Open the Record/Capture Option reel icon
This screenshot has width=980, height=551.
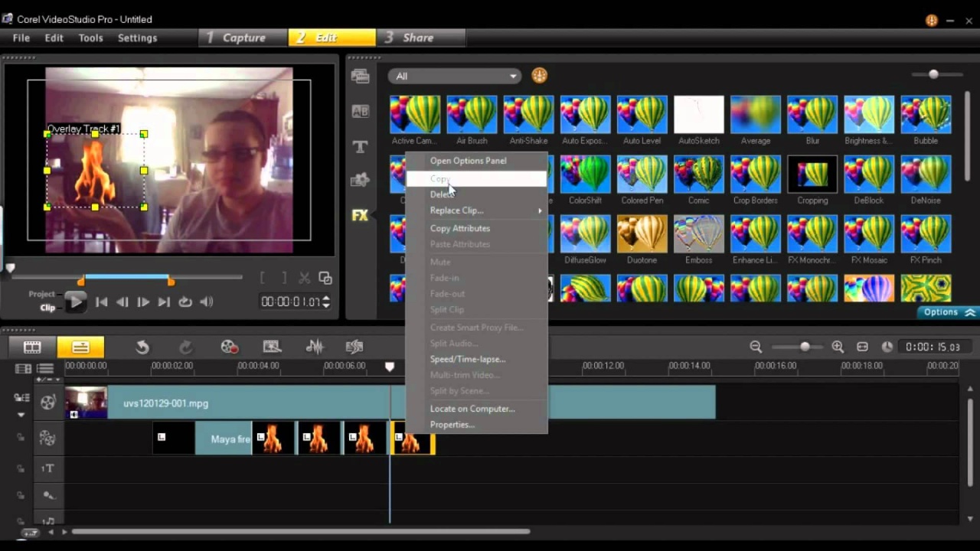coord(229,347)
